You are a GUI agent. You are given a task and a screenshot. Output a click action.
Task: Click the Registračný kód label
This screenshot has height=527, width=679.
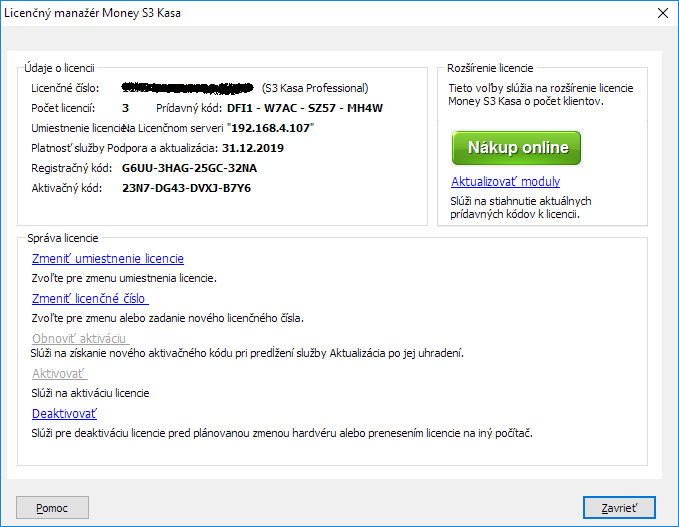(71, 168)
